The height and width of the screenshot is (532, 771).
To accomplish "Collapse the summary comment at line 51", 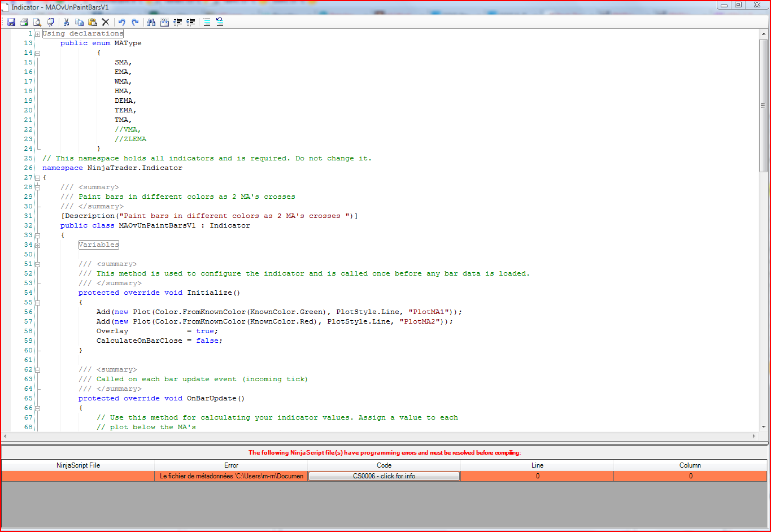I will click(x=38, y=264).
